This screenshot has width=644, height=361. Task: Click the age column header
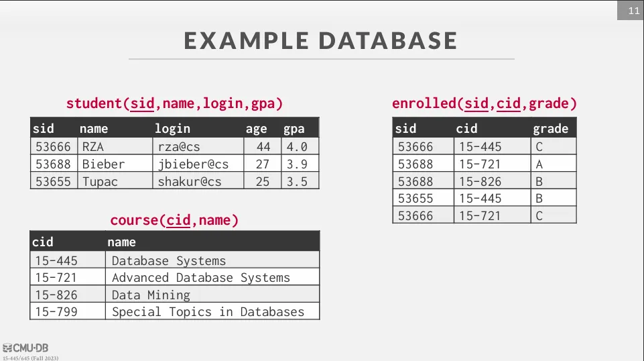coord(256,129)
